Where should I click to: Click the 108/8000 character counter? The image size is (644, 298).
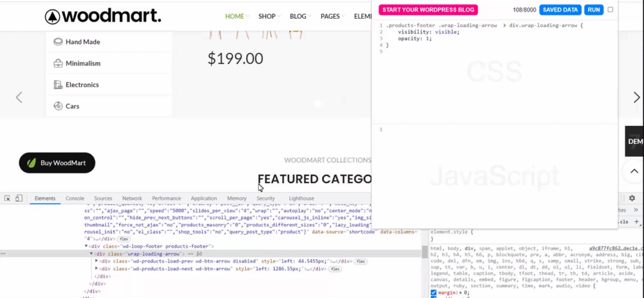coord(524,10)
